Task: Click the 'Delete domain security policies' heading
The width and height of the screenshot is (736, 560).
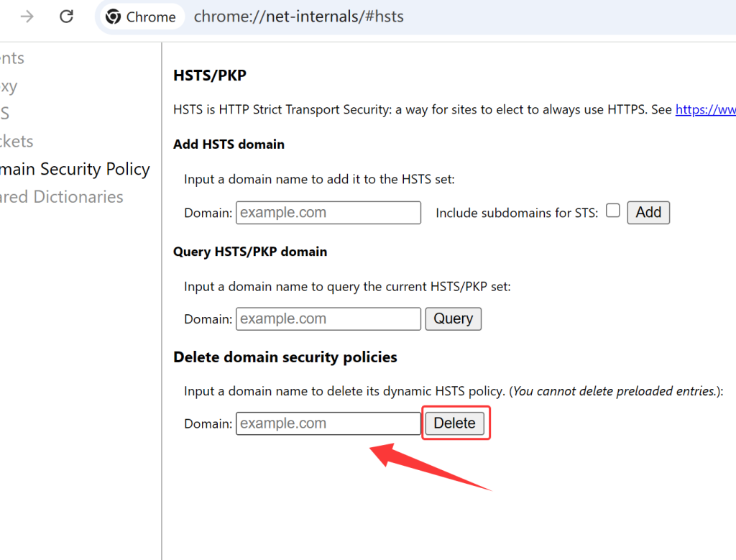Action: coord(285,357)
